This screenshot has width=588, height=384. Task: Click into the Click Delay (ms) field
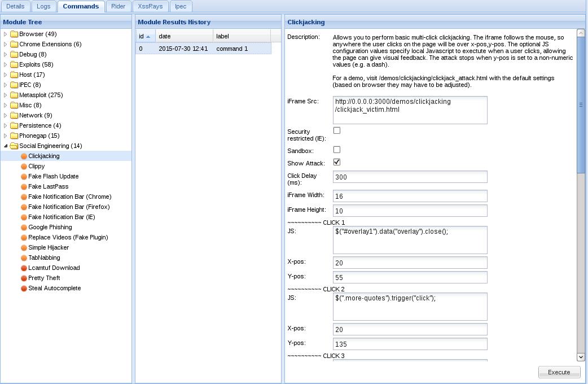(410, 177)
